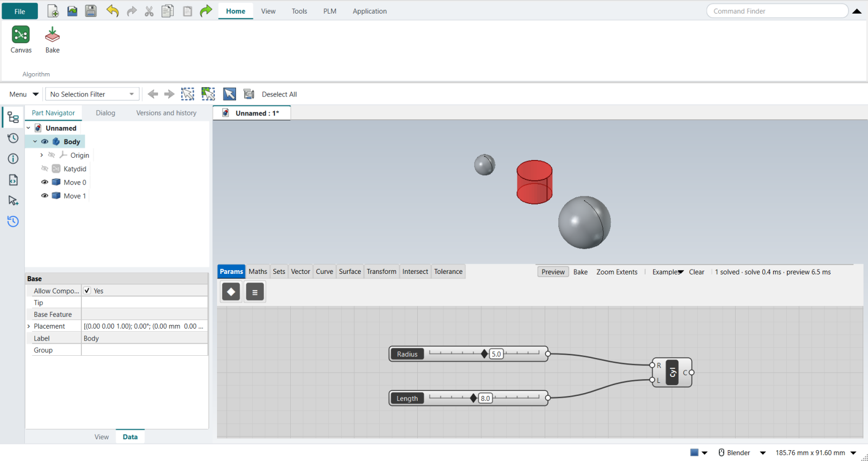Image resolution: width=868 pixels, height=461 pixels.
Task: Activate the blue cursor select tool
Action: point(229,94)
